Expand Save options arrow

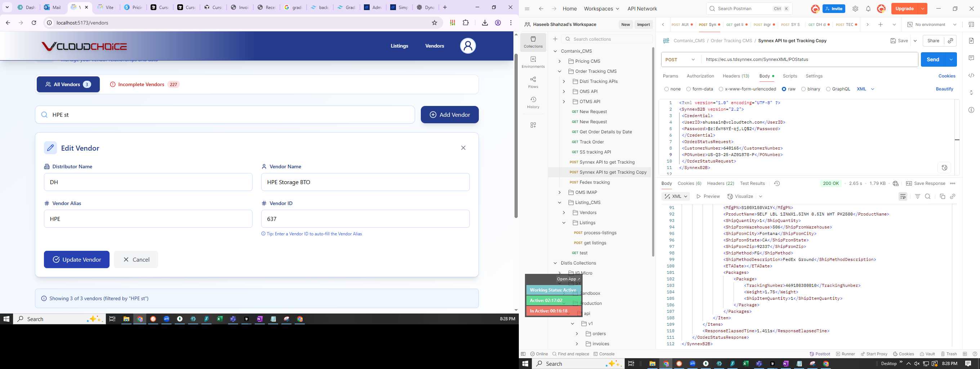pos(915,41)
